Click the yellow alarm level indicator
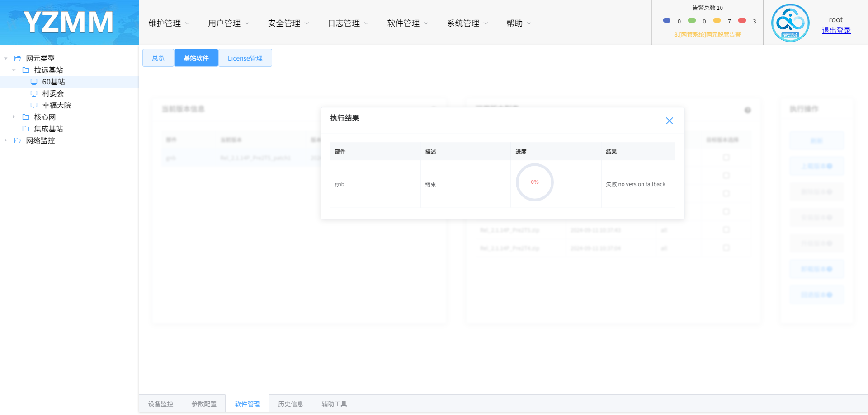This screenshot has height=415, width=868. tap(717, 20)
